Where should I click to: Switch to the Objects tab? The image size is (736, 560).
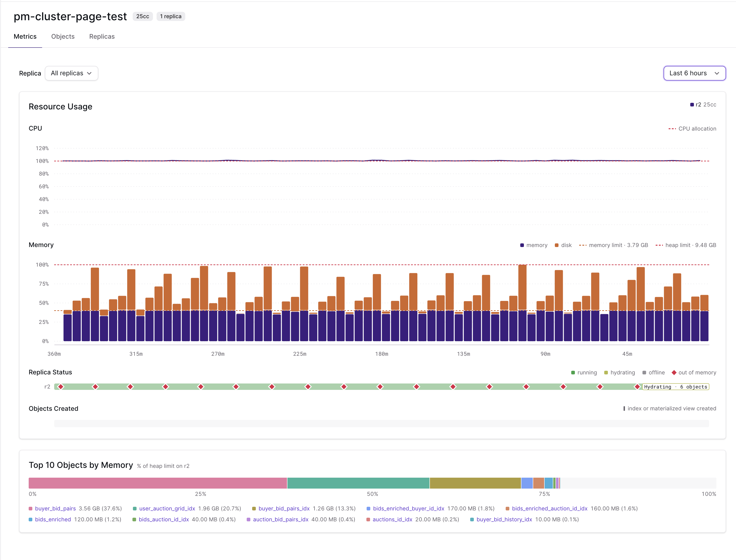click(63, 36)
